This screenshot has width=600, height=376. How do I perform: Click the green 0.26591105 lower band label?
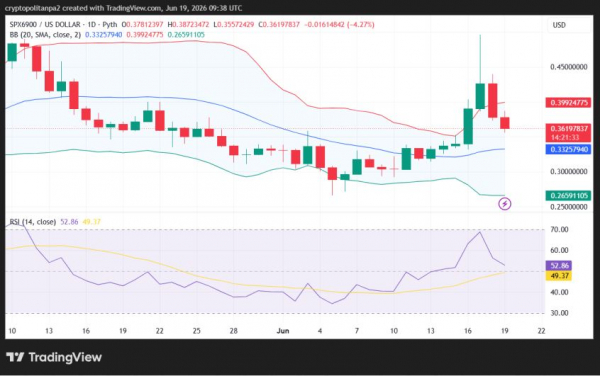point(568,195)
